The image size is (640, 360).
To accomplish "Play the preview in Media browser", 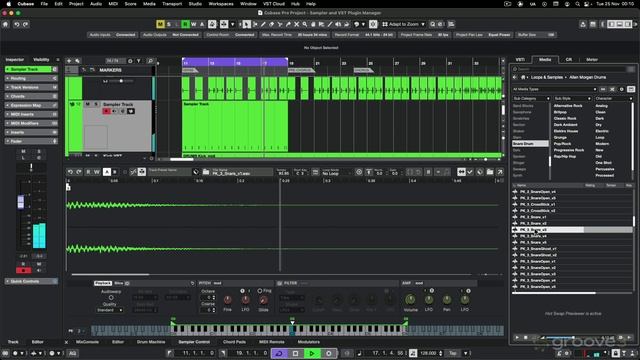I will 517,338.
